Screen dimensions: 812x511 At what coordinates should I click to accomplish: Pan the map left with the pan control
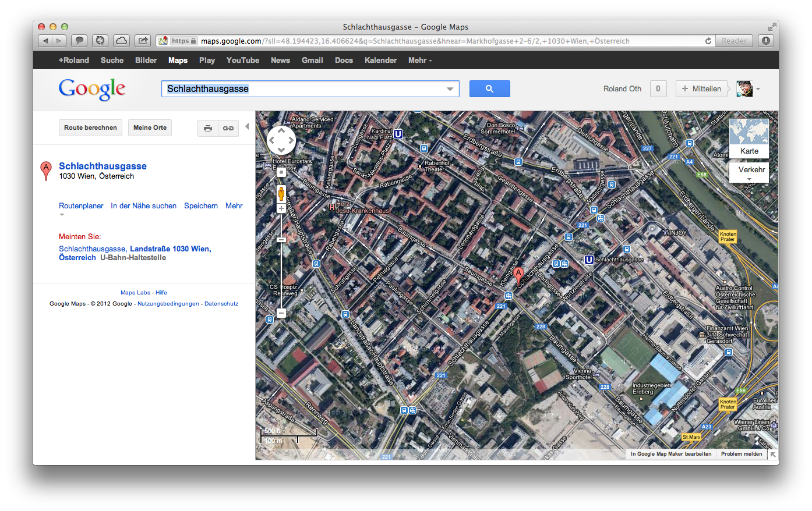tap(272, 140)
